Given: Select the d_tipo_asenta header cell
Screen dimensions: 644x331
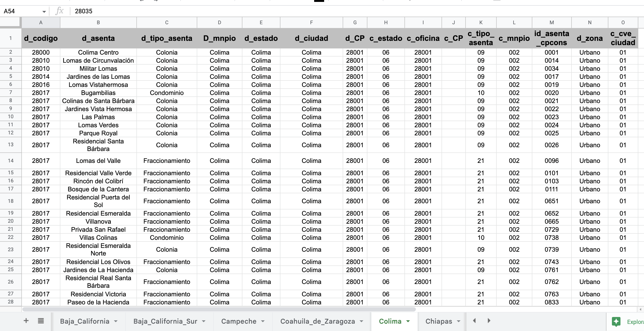Looking at the screenshot, I should [167, 38].
